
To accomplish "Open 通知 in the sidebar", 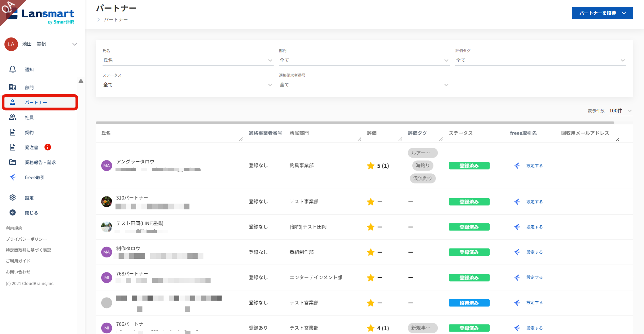I will click(x=29, y=69).
